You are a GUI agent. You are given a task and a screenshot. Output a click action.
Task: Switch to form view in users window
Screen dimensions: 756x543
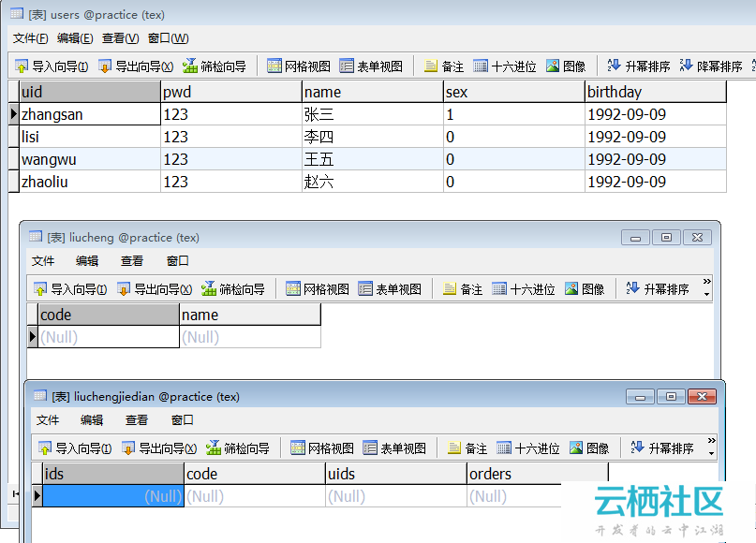click(371, 66)
